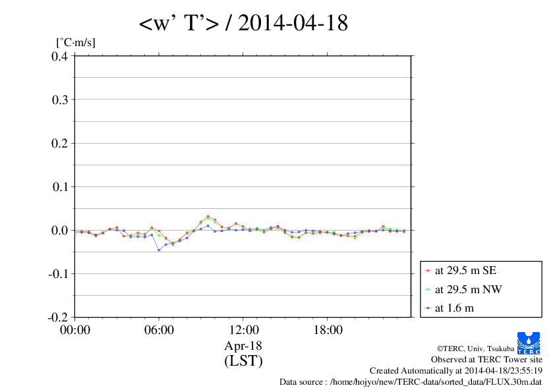
Task: Click the Apr-18 date label
Action: [243, 345]
